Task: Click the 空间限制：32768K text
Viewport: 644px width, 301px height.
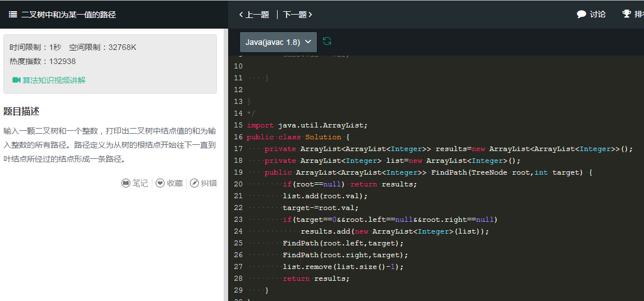Action: coord(103,47)
